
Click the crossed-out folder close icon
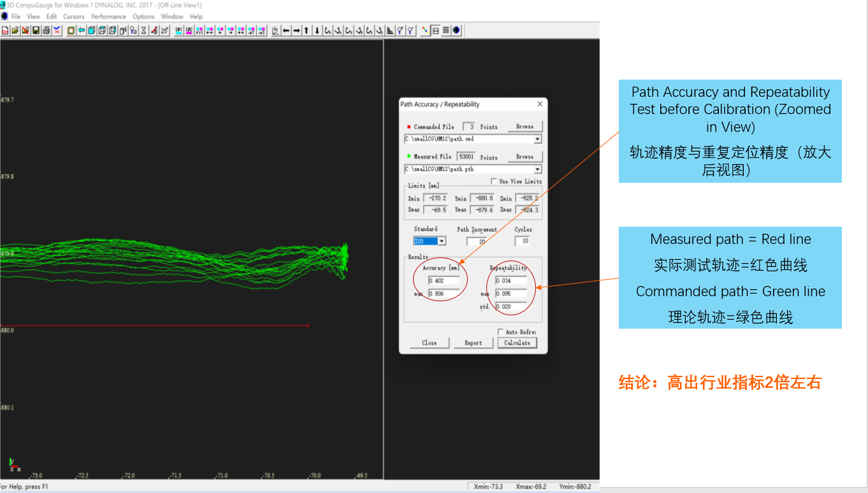click(x=26, y=31)
